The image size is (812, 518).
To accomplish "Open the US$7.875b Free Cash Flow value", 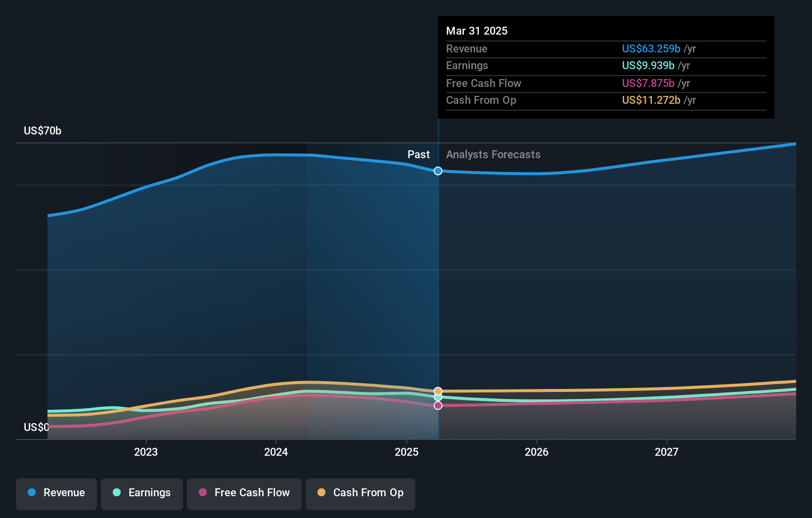I will 649,83.
